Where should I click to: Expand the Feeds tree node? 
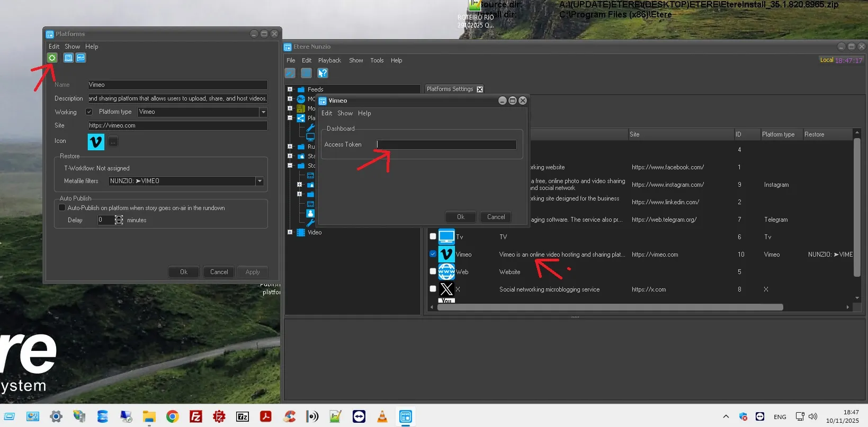pos(290,89)
